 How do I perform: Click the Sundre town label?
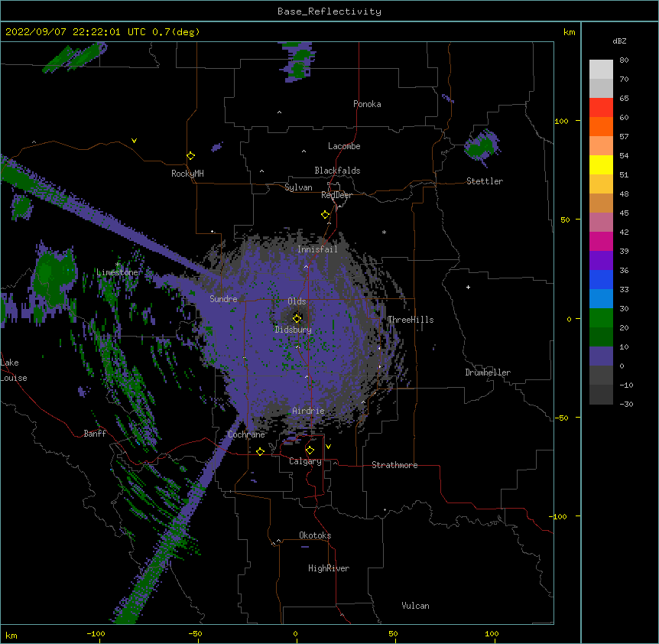pyautogui.click(x=223, y=299)
